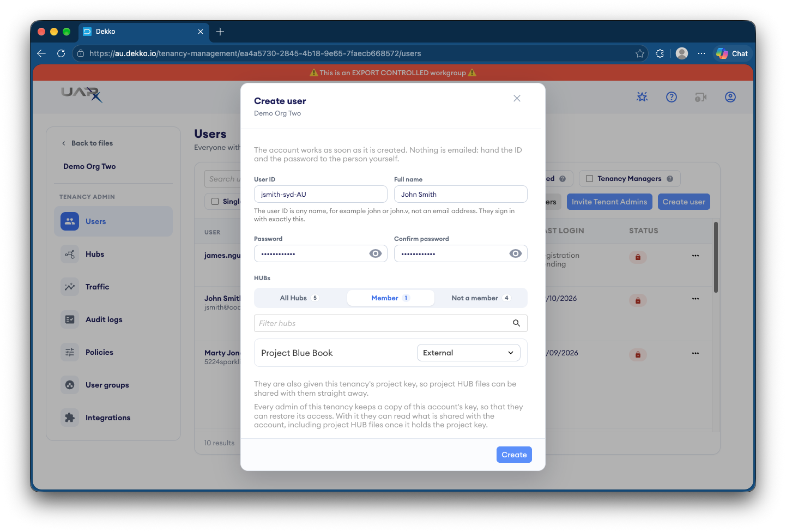Open the Copilot Chat button
786x532 pixels.
(x=733, y=53)
